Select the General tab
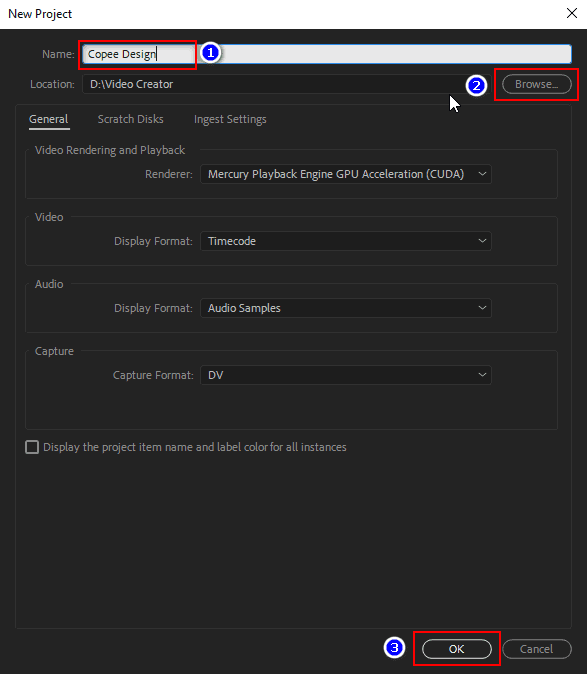Viewport: 587px width, 674px height. tap(49, 119)
